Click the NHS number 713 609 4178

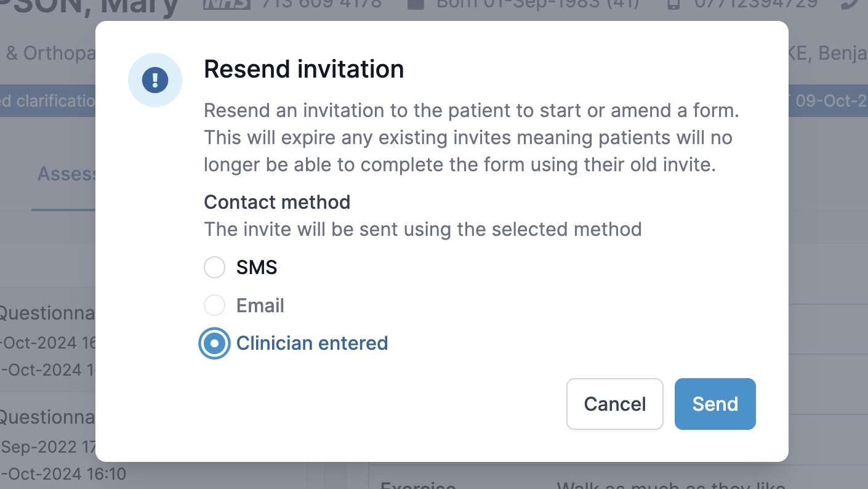click(322, 4)
